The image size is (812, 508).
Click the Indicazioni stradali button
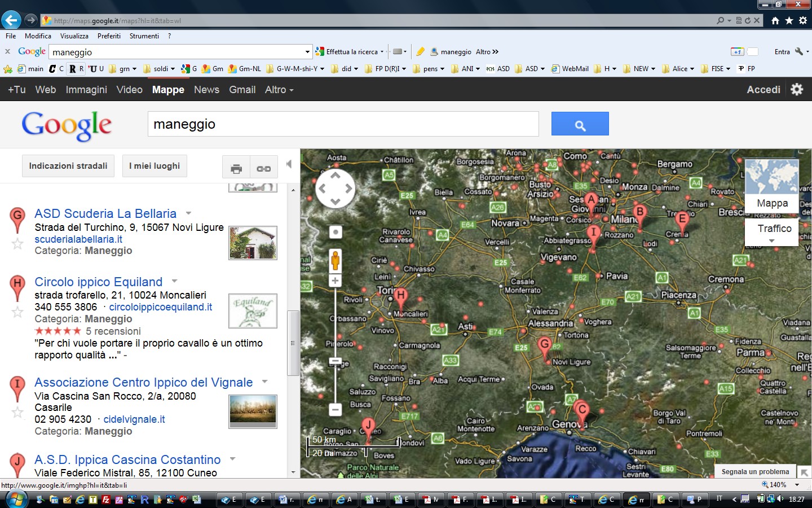68,166
